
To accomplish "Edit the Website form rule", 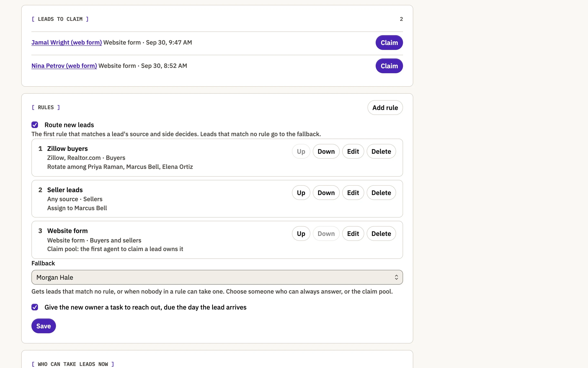I will [x=353, y=234].
